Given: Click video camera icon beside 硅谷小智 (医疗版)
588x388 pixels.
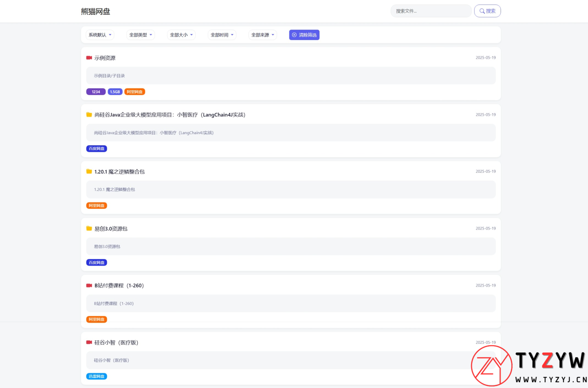Looking at the screenshot, I should click(89, 342).
